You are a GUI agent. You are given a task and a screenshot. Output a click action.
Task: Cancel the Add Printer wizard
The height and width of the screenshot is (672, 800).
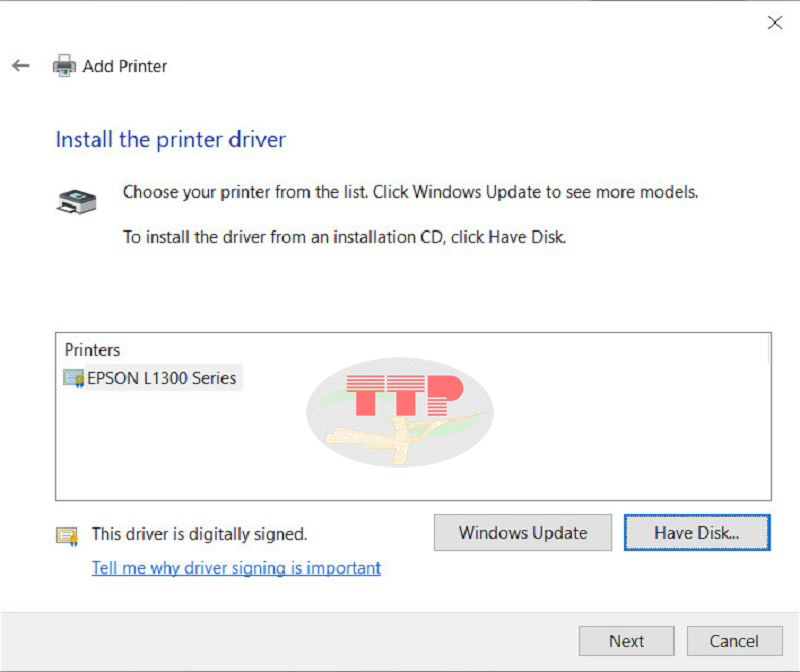click(x=734, y=641)
